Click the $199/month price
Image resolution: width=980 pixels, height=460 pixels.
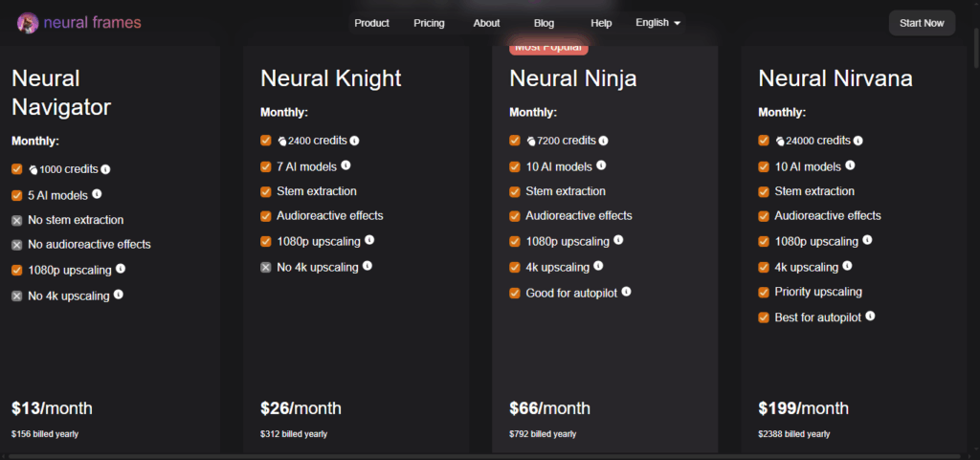coord(803,408)
